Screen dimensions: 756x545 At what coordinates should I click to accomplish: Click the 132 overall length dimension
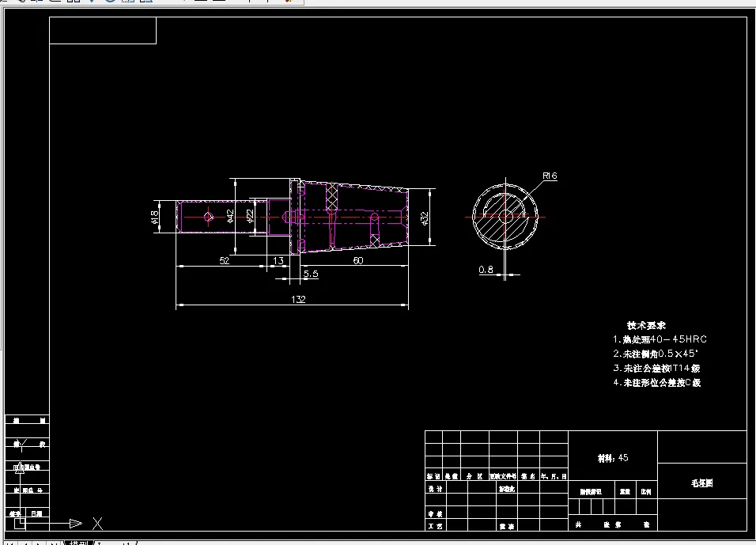(x=298, y=299)
